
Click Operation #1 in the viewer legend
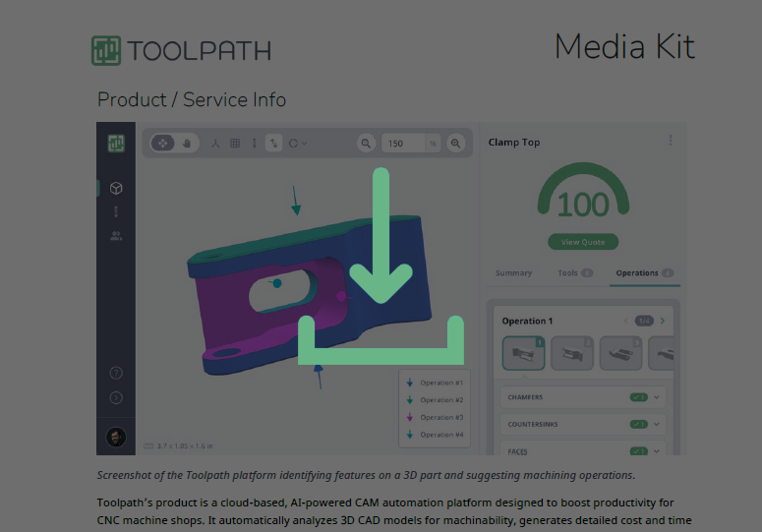pos(435,383)
